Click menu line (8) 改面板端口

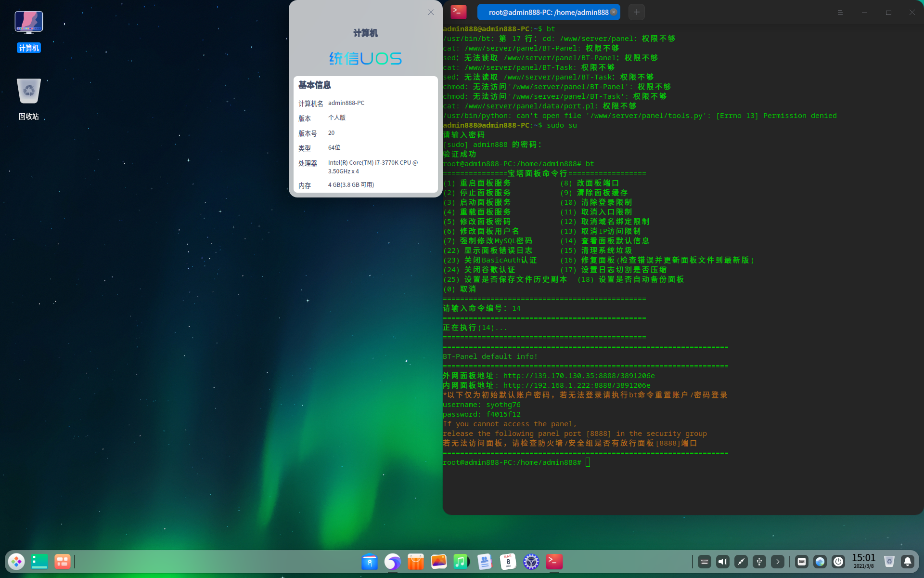(590, 183)
